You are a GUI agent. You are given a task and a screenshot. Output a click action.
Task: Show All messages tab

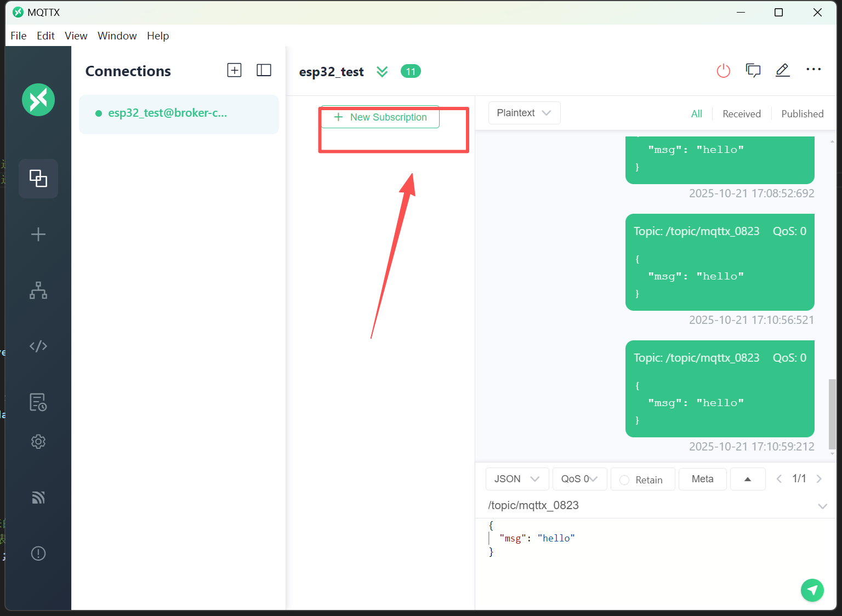point(697,114)
